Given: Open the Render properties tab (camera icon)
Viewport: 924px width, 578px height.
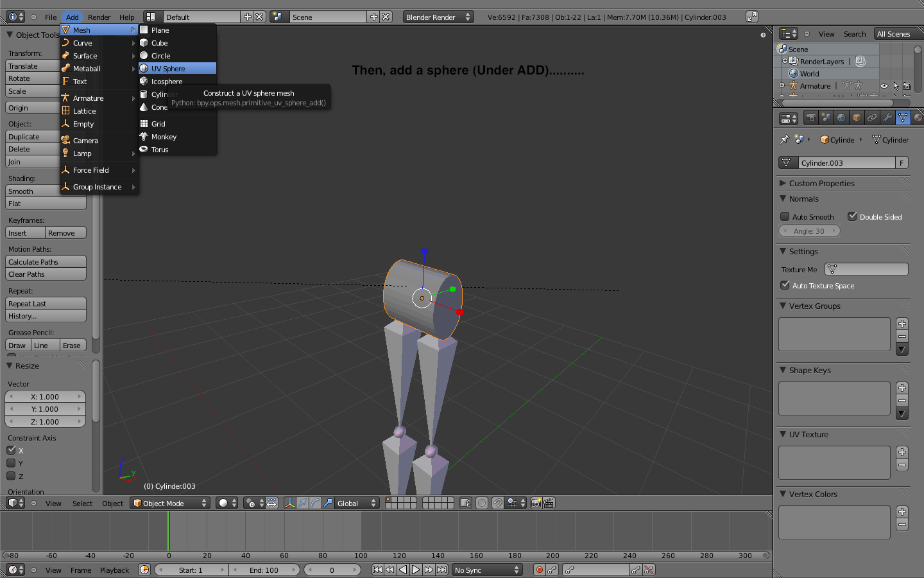Looking at the screenshot, I should tap(811, 119).
